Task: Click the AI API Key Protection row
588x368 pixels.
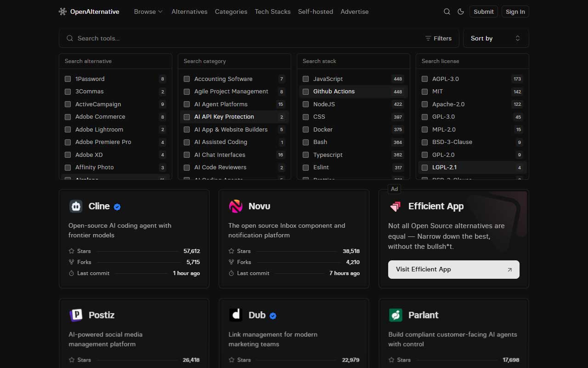Action: tap(234, 117)
